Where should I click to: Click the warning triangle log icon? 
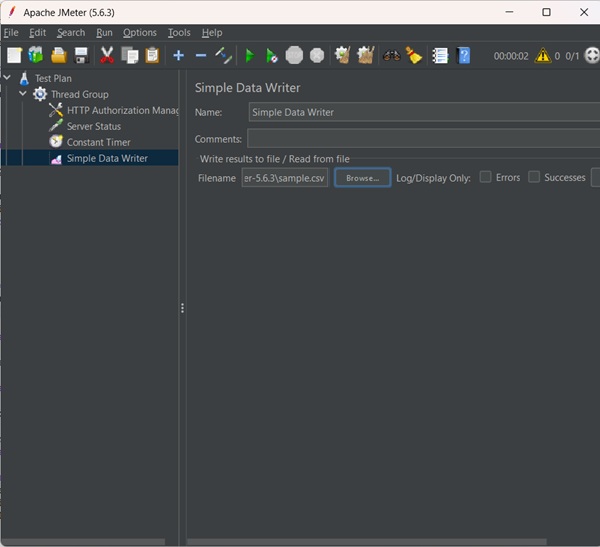(543, 56)
